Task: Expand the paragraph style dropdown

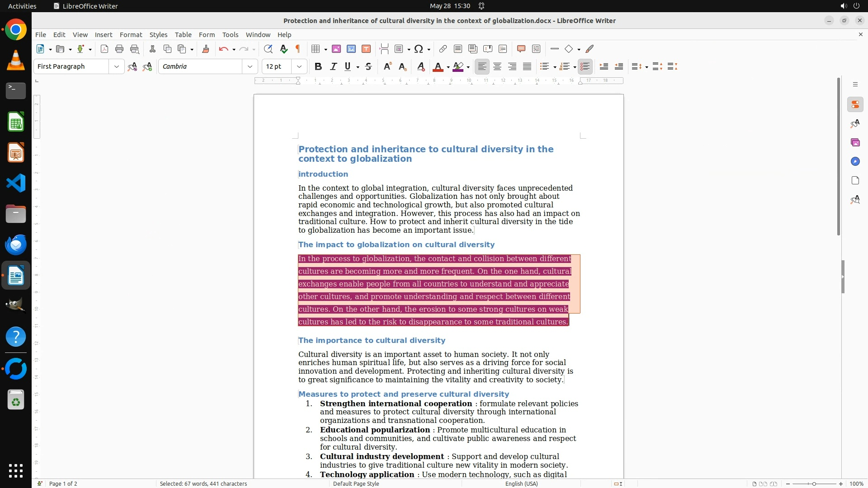Action: point(117,66)
